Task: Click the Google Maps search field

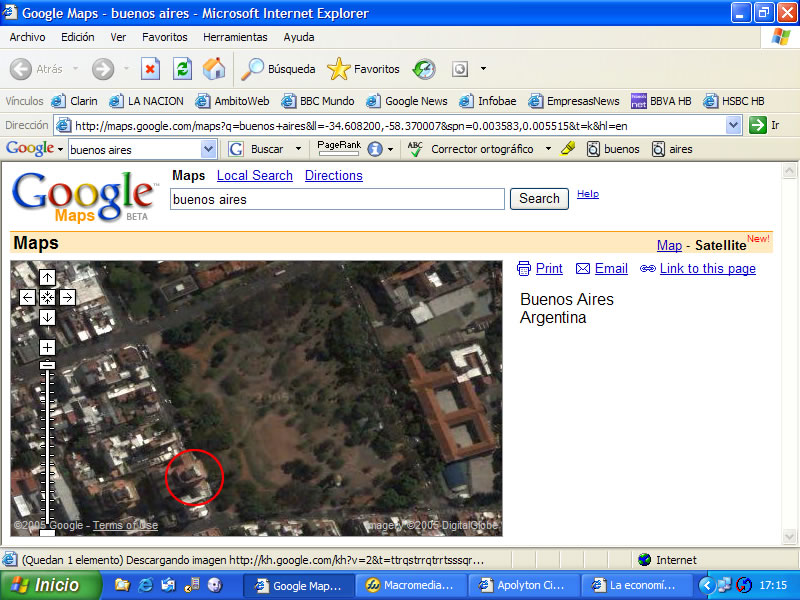Action: click(x=337, y=199)
